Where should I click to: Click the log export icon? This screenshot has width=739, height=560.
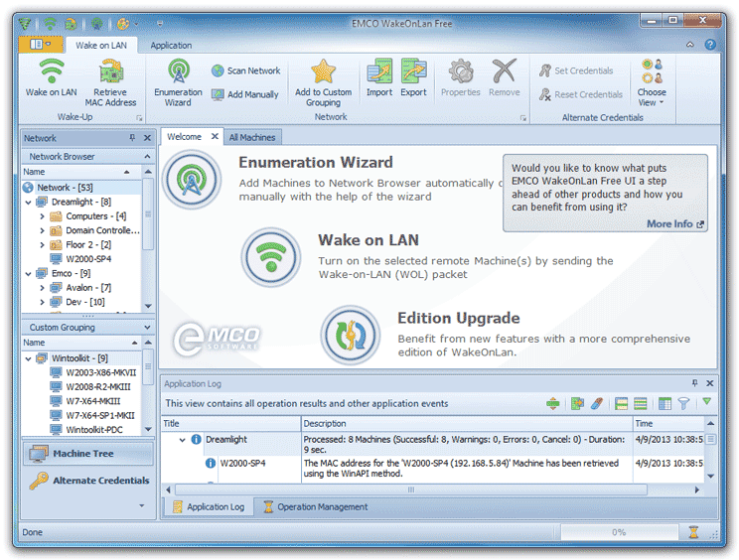click(577, 404)
